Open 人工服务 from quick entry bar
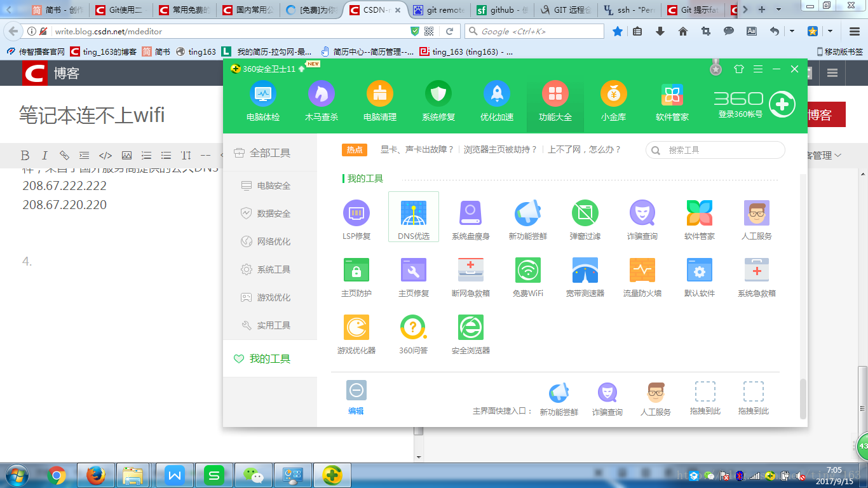This screenshot has width=868, height=488. click(x=656, y=399)
